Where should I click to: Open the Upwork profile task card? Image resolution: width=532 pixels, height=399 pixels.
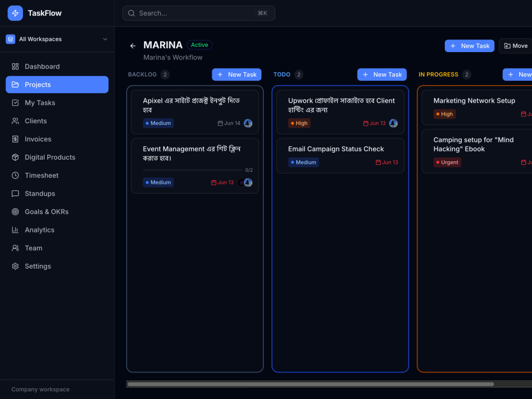340,112
